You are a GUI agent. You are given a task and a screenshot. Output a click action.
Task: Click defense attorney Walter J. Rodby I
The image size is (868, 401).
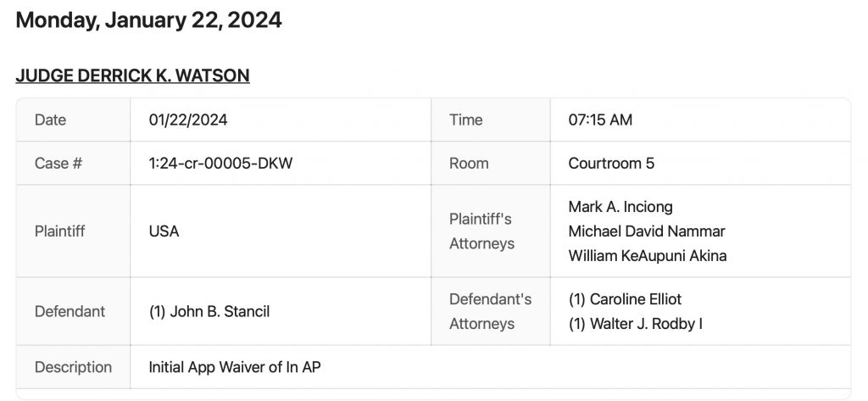point(635,324)
